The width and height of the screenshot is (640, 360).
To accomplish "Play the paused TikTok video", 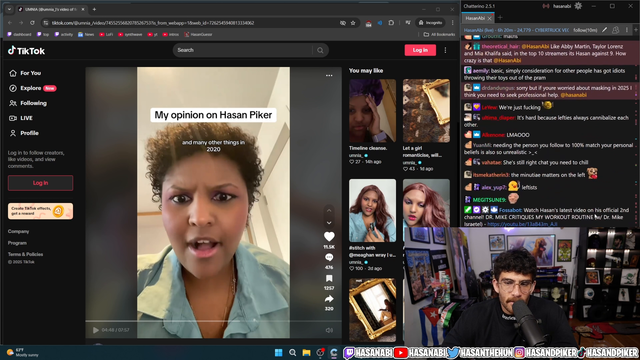I will pos(96,330).
